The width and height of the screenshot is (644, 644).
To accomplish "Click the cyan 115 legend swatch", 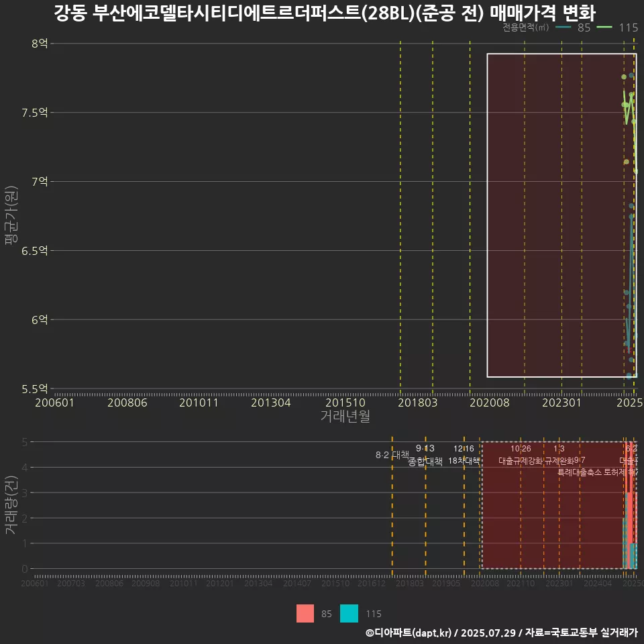I will click(349, 613).
